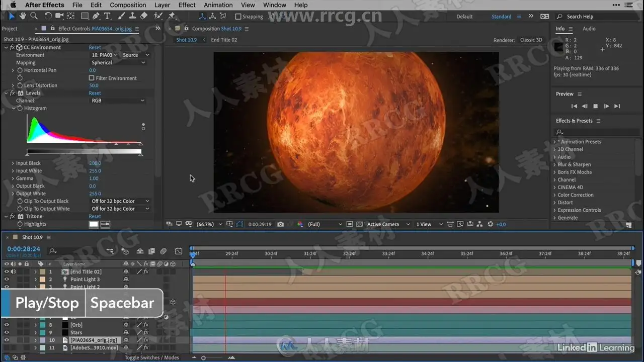Screen dimensions: 644x362
Task: Reset the Levels effect
Action: pos(95,93)
